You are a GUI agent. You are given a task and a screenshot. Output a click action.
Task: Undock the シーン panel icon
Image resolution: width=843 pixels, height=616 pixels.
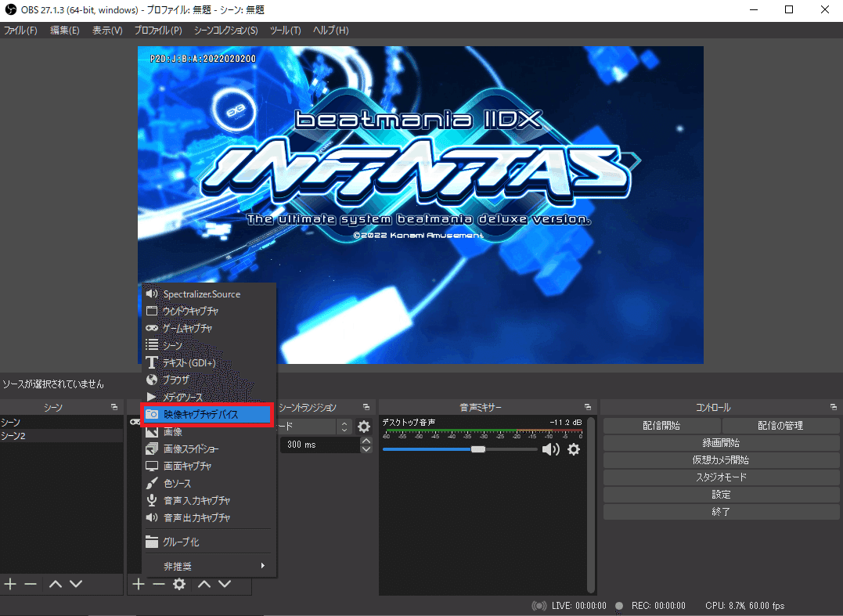click(x=114, y=407)
